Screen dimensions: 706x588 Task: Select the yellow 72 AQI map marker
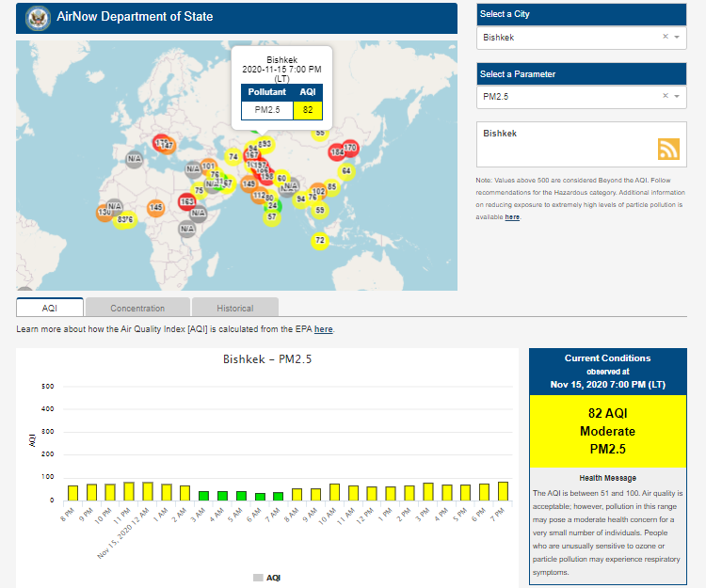(x=320, y=241)
